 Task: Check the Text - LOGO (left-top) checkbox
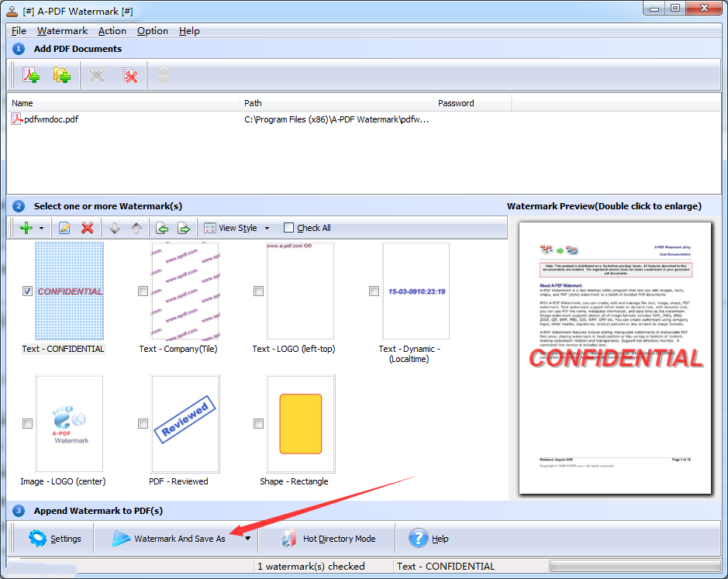tap(259, 291)
